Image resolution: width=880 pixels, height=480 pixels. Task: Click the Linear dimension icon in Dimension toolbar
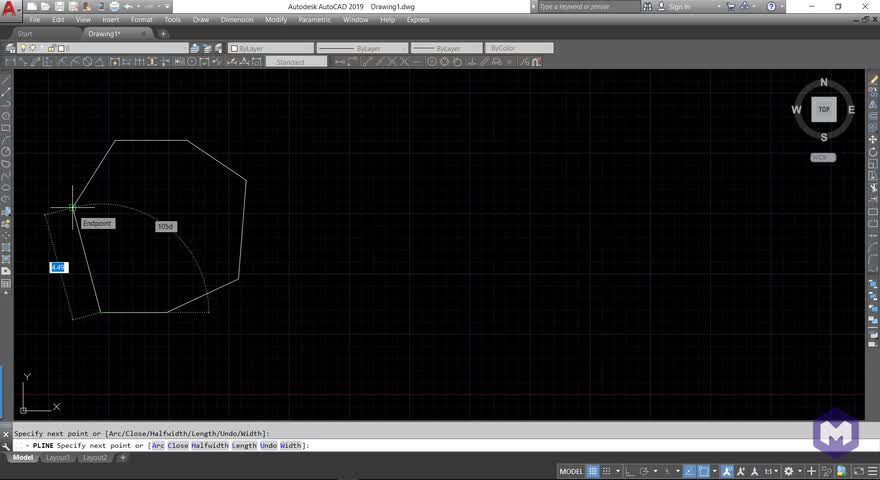tap(10, 62)
